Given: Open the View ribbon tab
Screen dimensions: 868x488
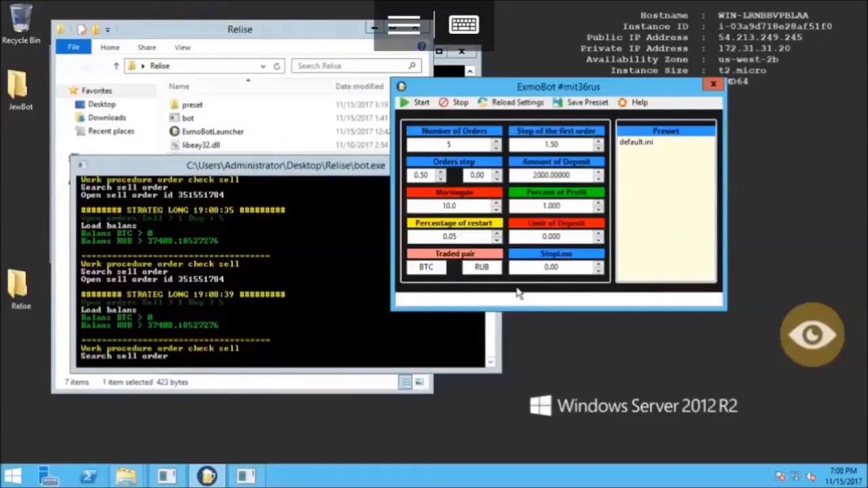Looking at the screenshot, I should point(182,47).
